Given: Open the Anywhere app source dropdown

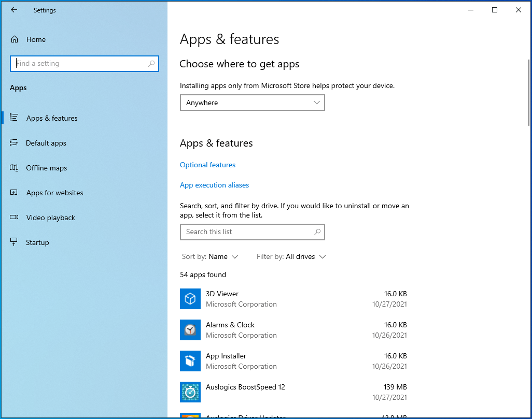Looking at the screenshot, I should tap(252, 103).
